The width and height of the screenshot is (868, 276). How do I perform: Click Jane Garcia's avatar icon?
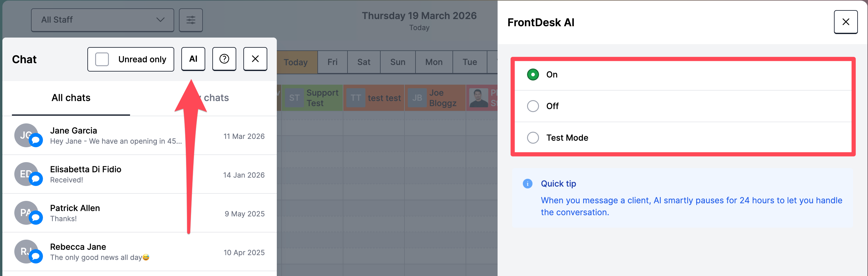pos(26,135)
